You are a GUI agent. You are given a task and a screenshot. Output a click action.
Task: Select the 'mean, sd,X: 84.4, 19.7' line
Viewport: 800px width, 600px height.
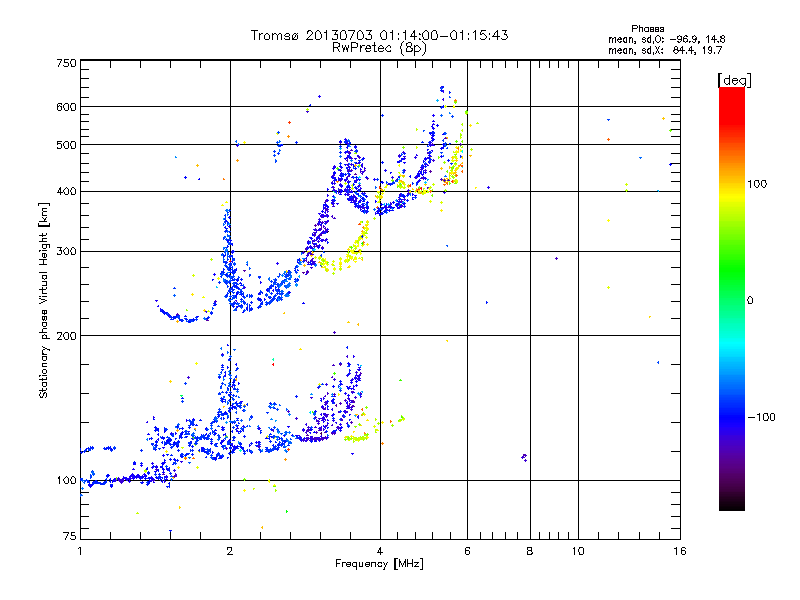pos(665,50)
